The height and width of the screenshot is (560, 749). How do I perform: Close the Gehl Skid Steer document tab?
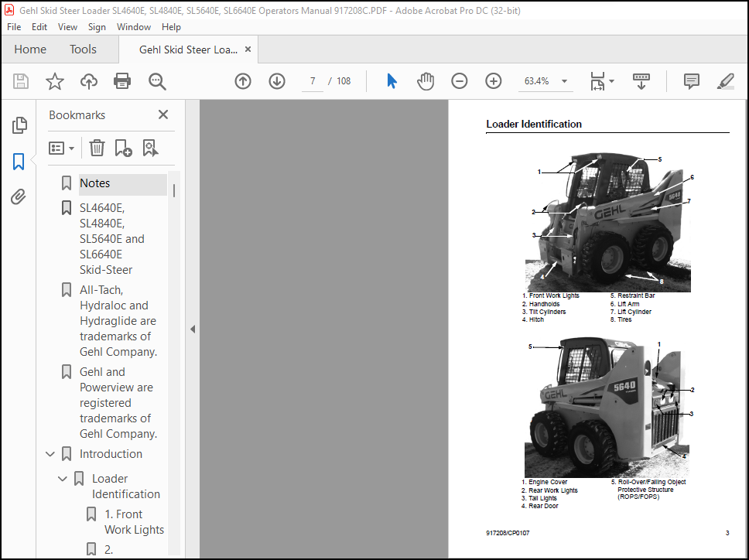coord(248,50)
